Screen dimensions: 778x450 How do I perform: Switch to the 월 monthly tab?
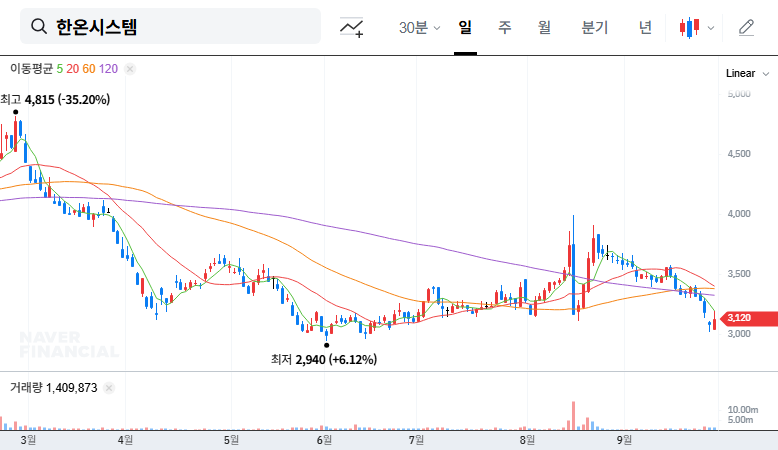(x=544, y=27)
